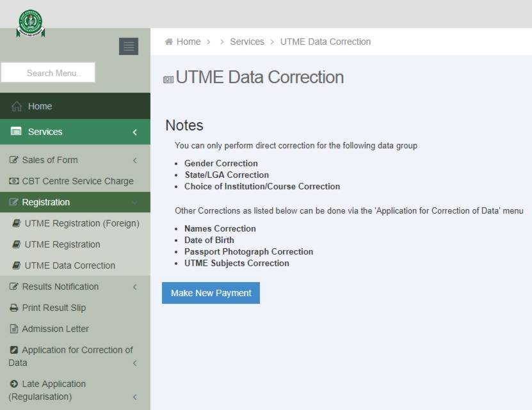Expand the Sales of Form section

[134, 160]
